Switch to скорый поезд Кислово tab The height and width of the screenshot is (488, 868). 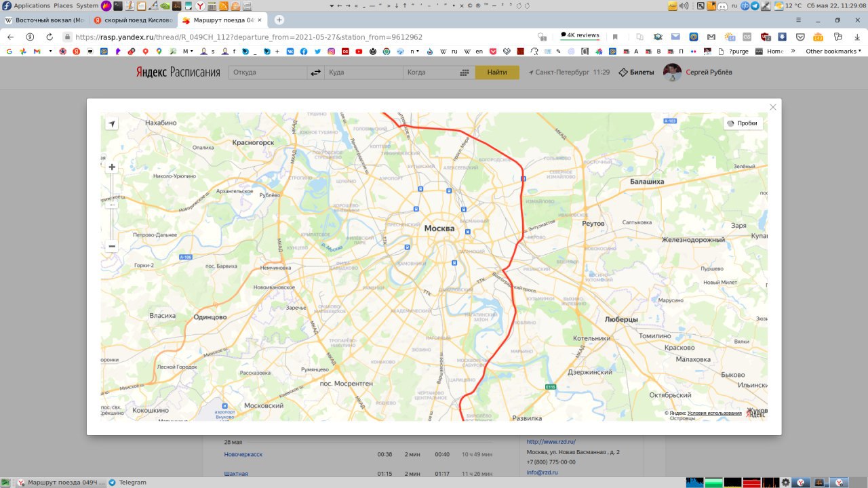click(x=133, y=20)
